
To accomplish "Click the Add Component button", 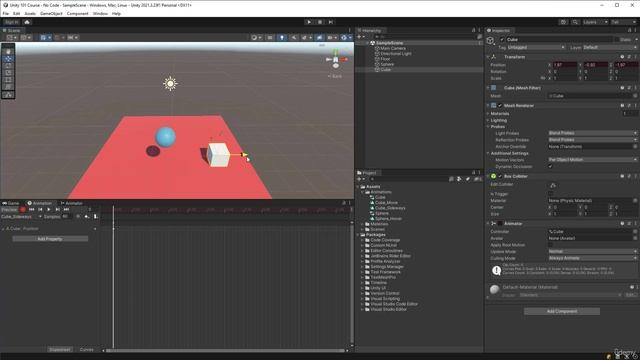I will 562,311.
